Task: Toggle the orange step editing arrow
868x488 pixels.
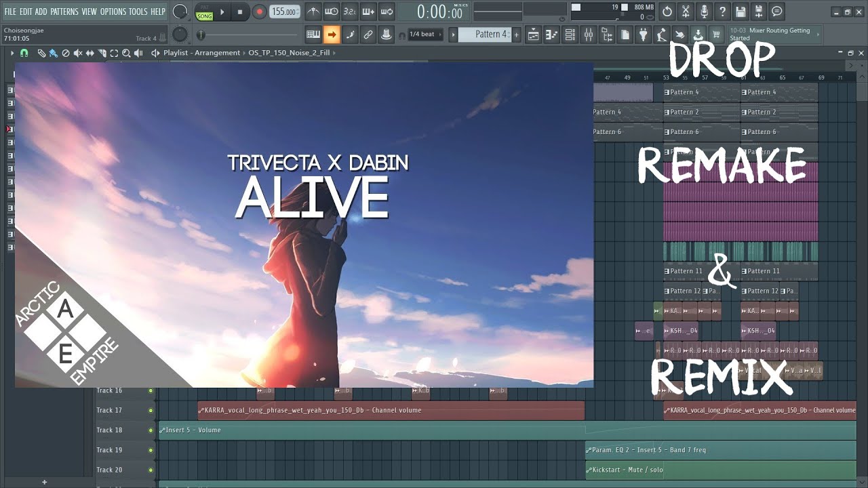Action: (332, 34)
